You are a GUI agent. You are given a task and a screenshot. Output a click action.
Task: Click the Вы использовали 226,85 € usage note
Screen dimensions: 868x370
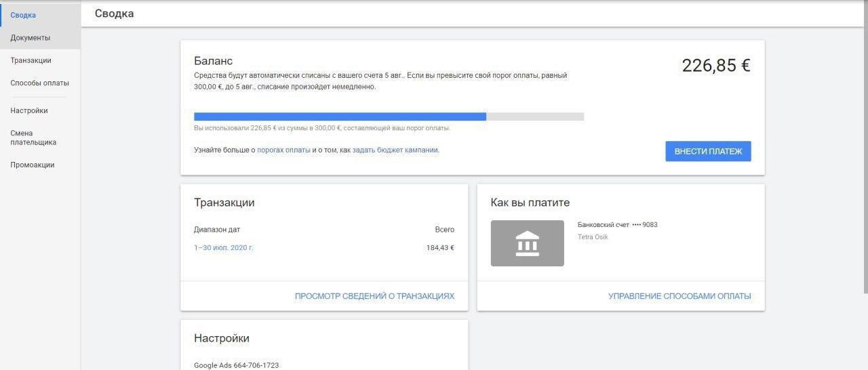coord(322,128)
